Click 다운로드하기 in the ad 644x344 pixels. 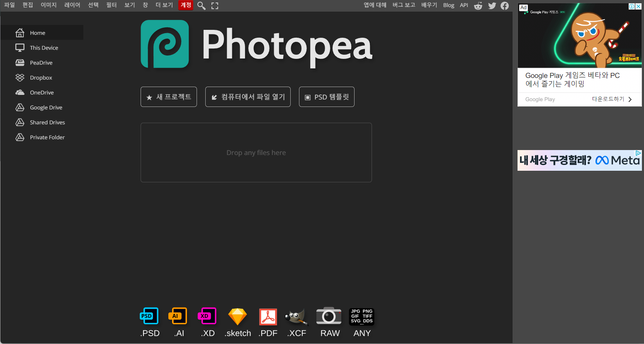pyautogui.click(x=612, y=99)
